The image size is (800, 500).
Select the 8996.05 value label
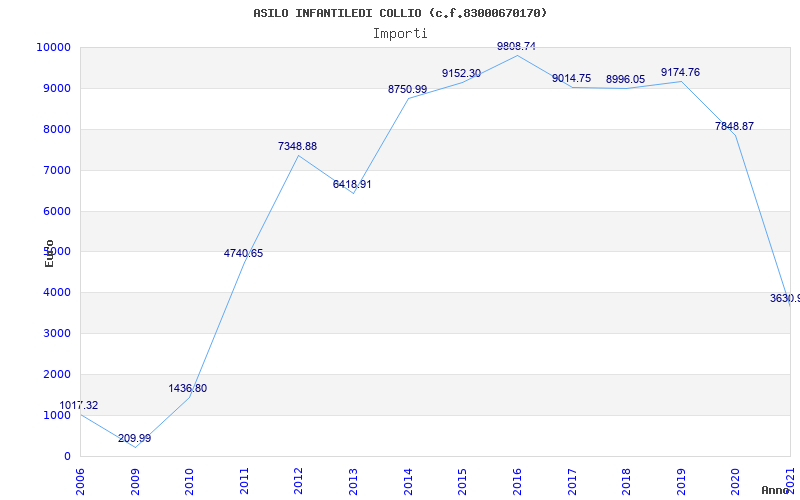click(626, 80)
